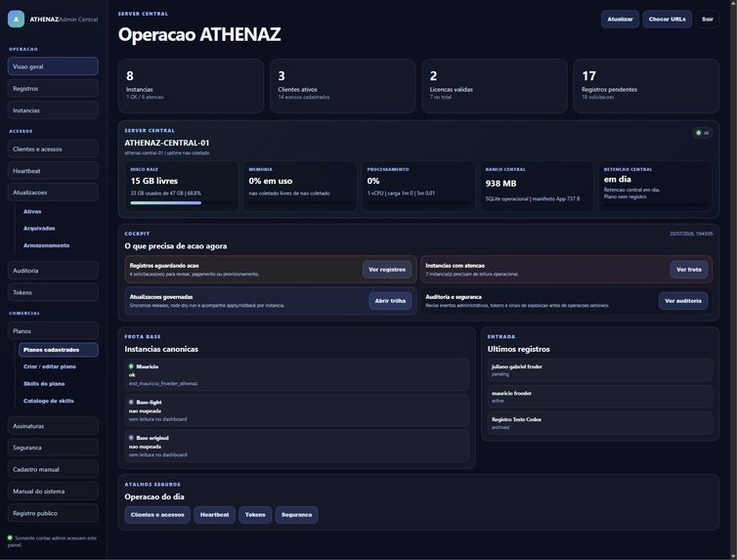
Task: Click the ATHENAZ-CENTRAL-01 server name
Action: pos(167,143)
